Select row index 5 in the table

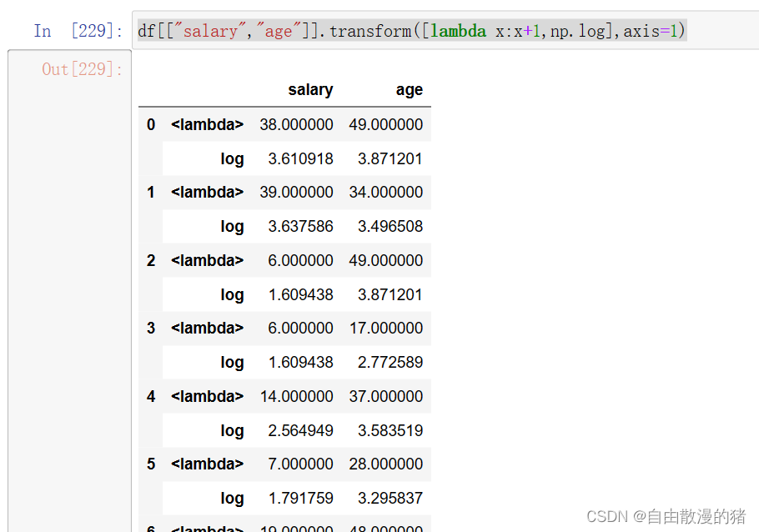[150, 464]
